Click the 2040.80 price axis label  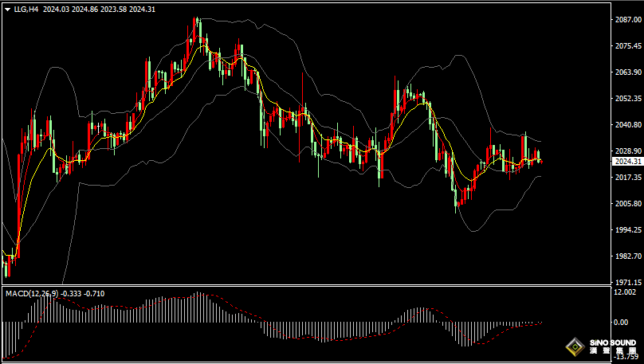point(626,125)
